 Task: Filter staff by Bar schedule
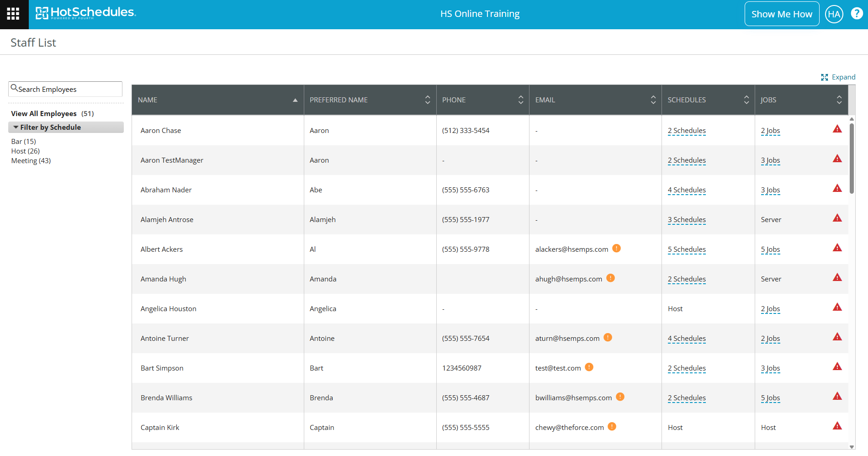[x=23, y=142]
